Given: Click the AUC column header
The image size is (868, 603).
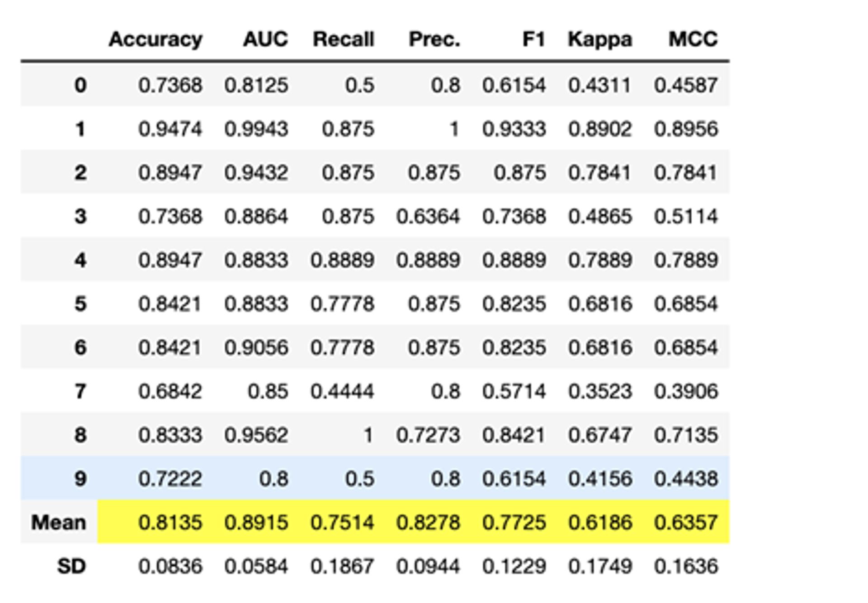Looking at the screenshot, I should (265, 40).
